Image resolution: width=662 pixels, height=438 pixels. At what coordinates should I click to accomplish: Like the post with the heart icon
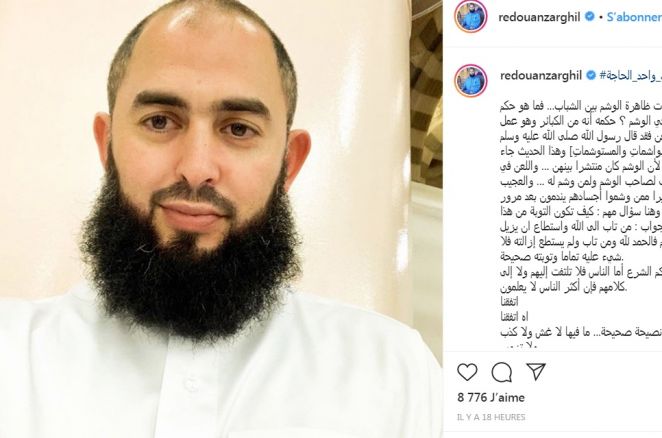coord(467,372)
